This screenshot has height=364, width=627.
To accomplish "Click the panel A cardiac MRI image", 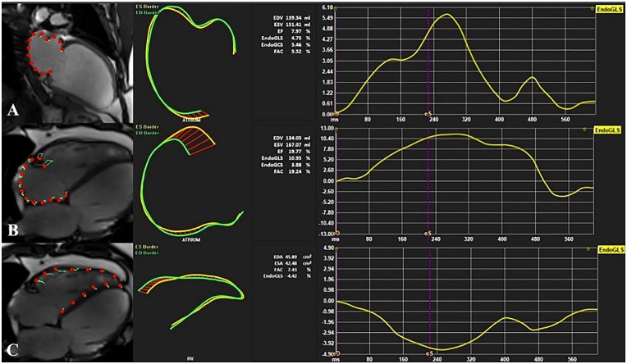I will pos(66,59).
